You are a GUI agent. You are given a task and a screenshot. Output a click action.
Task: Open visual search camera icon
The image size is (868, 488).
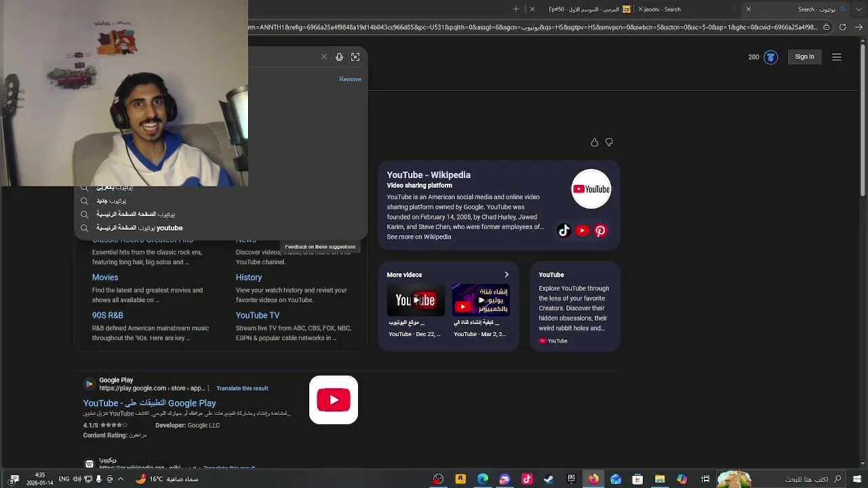tap(355, 57)
